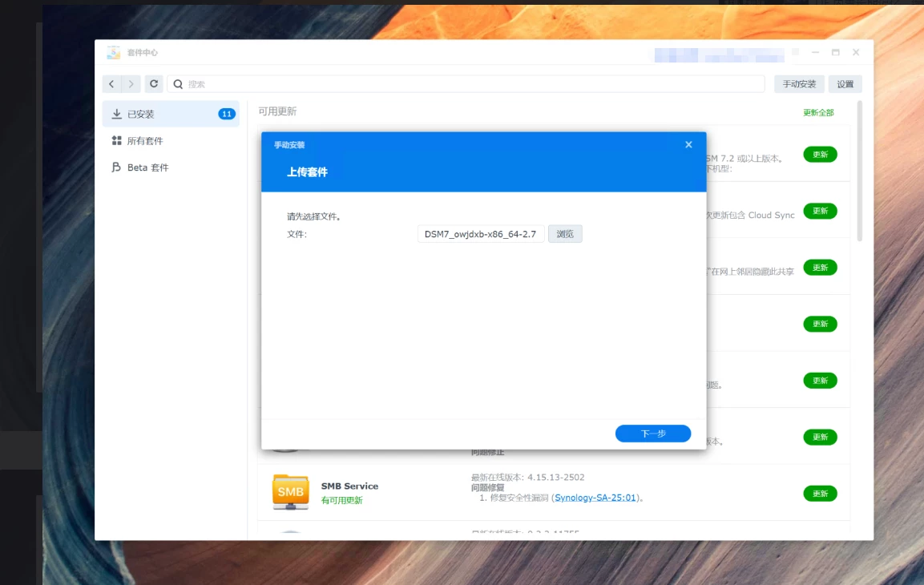Screen dimensions: 924x585
Task: Click 下一步 to continue
Action: pos(653,434)
